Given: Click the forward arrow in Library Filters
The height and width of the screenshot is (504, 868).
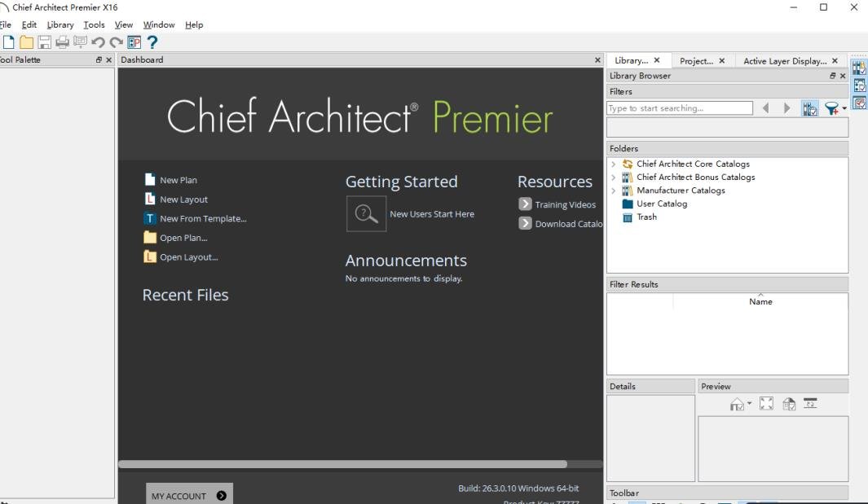Looking at the screenshot, I should point(786,108).
